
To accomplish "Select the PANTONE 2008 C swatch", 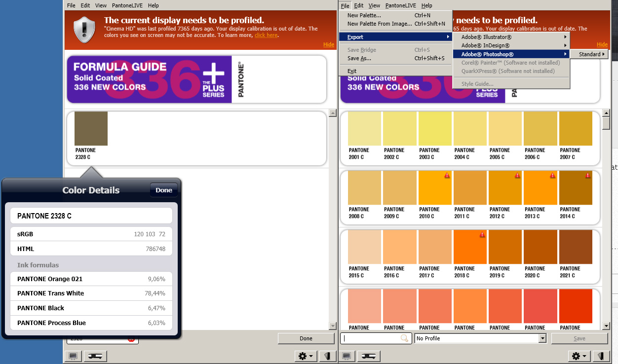I will tap(364, 188).
